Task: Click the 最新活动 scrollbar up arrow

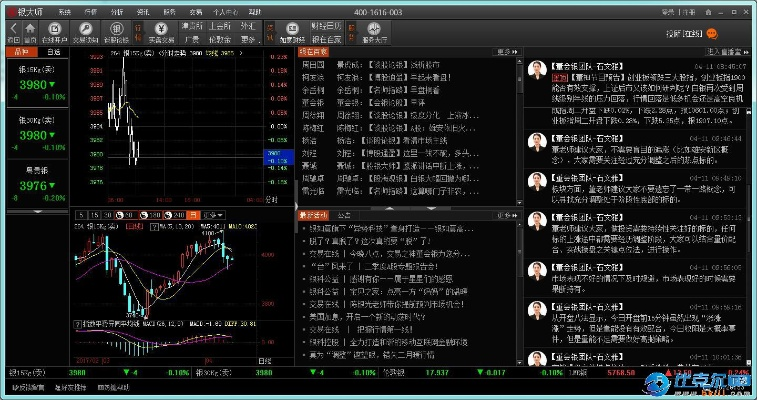Action: point(519,224)
